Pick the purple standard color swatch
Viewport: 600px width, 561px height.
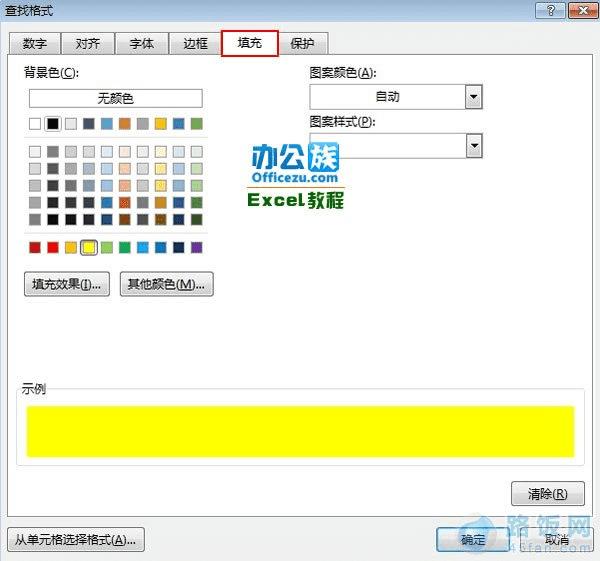[197, 248]
